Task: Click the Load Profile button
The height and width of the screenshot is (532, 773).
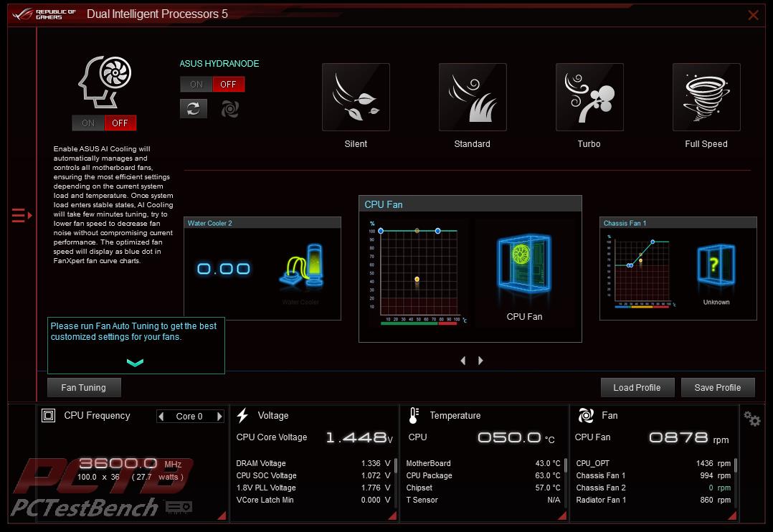Action: (637, 388)
